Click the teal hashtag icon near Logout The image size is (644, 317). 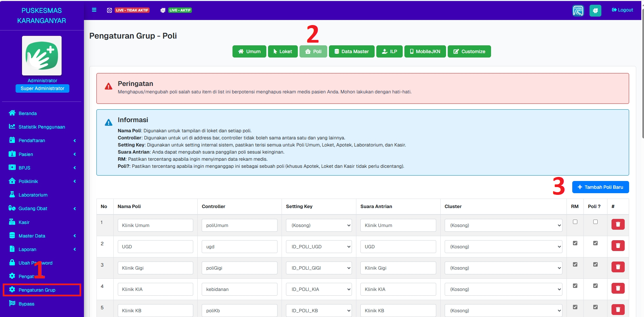[595, 10]
